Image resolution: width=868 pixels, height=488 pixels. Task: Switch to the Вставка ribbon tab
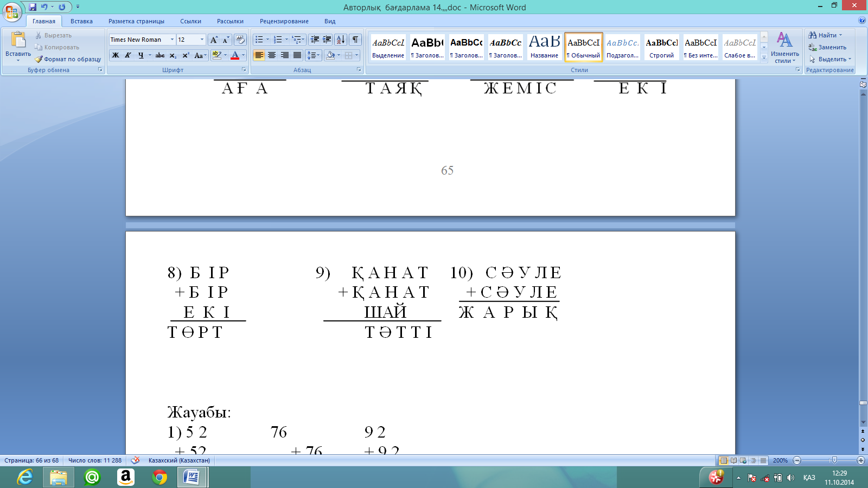click(81, 21)
